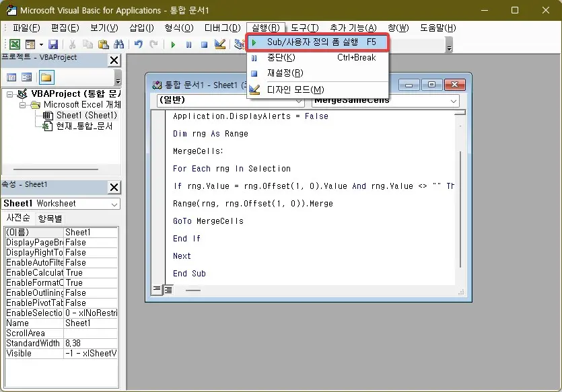
Task: Select the Design Mode icon on the toolbar
Action: pyautogui.click(x=221, y=44)
